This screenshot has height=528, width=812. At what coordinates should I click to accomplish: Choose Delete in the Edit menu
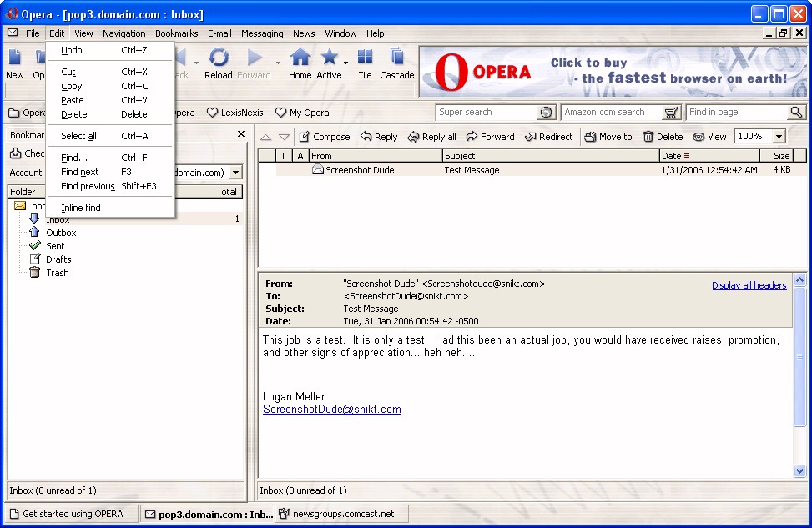[110, 114]
